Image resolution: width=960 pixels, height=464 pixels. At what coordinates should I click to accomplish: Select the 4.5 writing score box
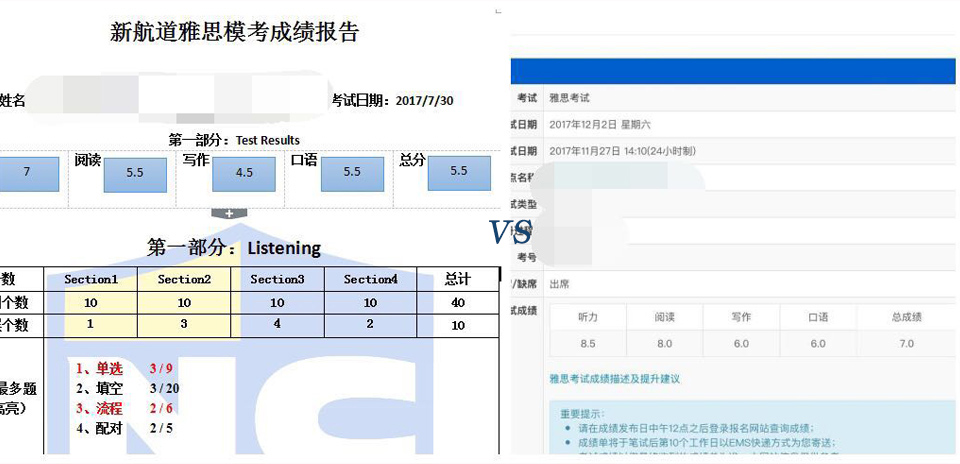[x=243, y=172]
